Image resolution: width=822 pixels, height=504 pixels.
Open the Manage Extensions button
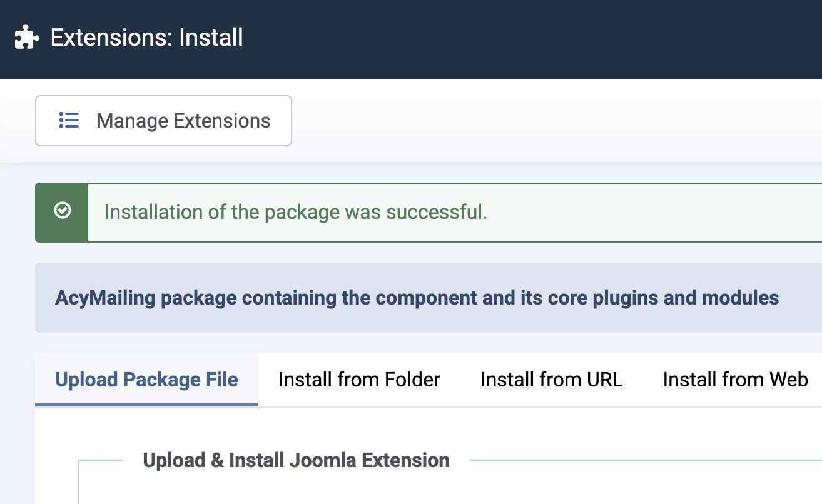coord(163,121)
